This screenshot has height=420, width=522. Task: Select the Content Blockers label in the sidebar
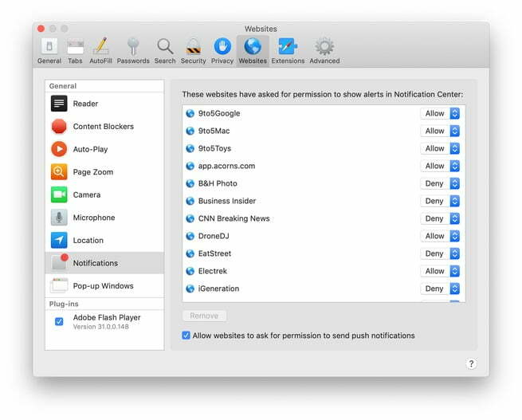pos(103,127)
